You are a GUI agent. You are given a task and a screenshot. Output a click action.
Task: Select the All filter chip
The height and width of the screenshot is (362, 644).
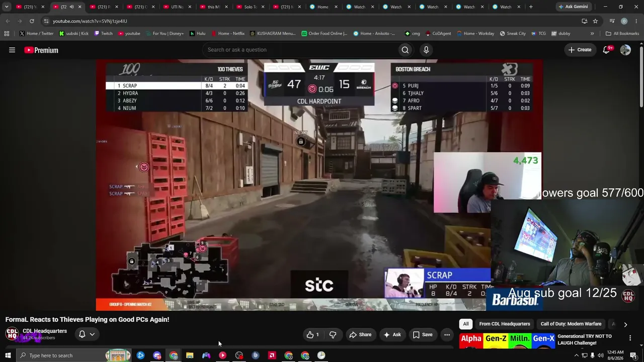click(466, 324)
